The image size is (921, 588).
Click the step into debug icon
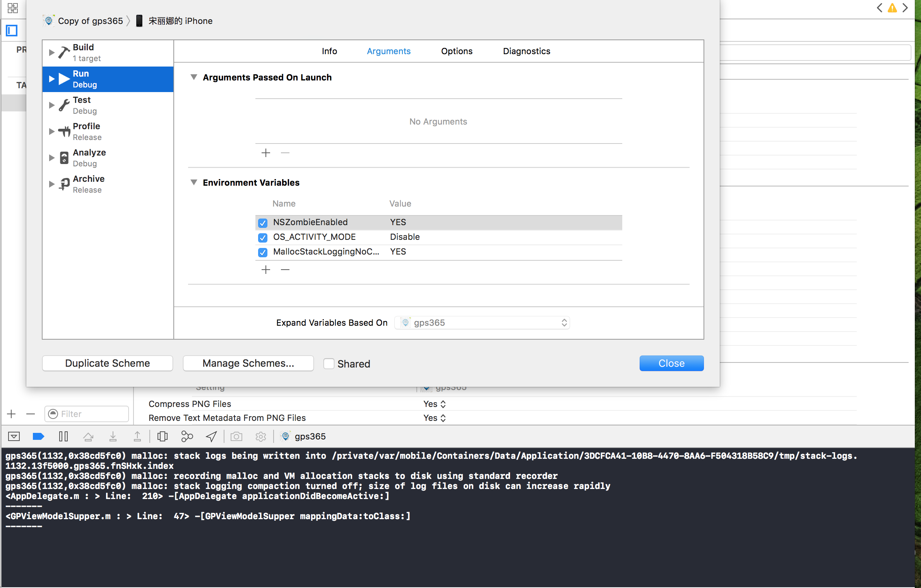tap(113, 436)
